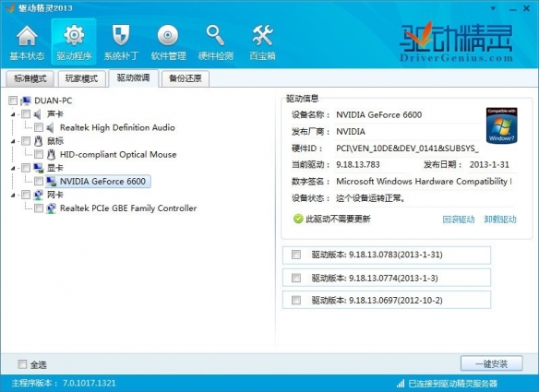Collapse the 显卡 tree node
Viewport: 539px width, 392px height.
coord(13,168)
